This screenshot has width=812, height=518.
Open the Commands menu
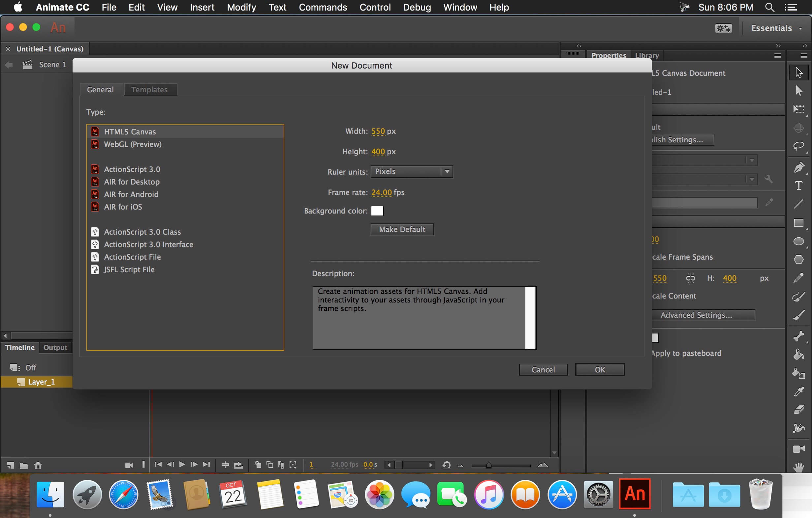323,7
